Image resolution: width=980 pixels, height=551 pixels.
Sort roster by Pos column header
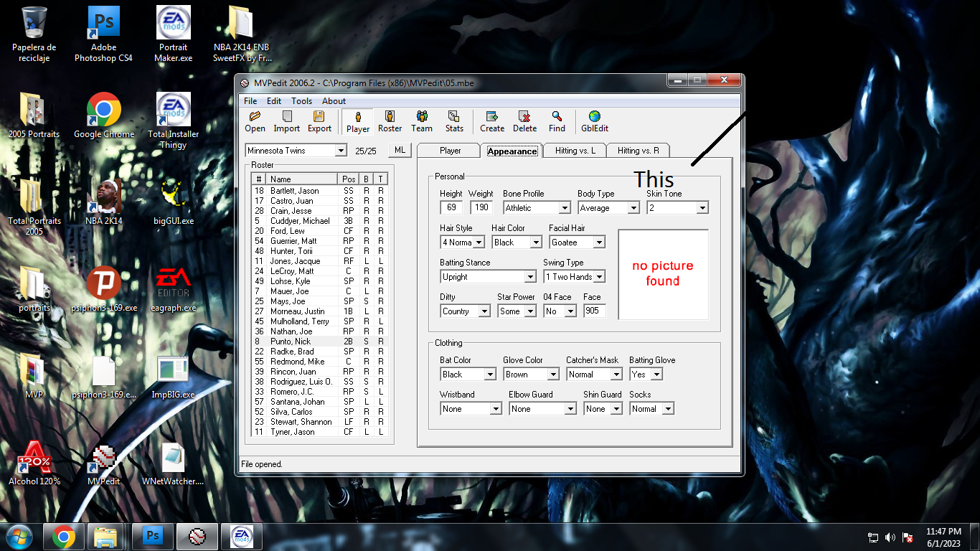tap(349, 179)
